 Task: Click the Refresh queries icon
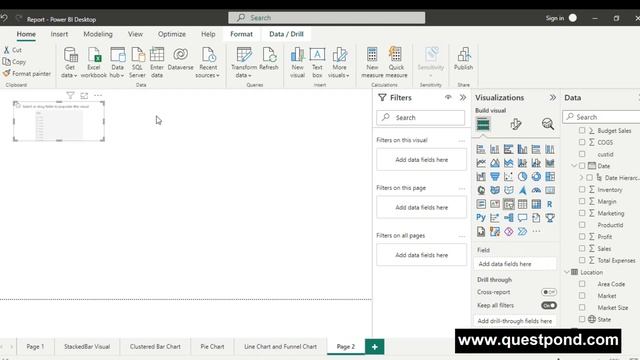point(269,59)
